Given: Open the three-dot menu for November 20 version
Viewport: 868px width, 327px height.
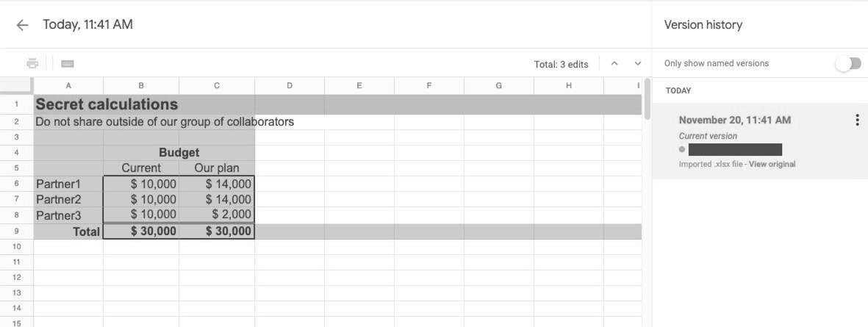Looking at the screenshot, I should pos(857,121).
